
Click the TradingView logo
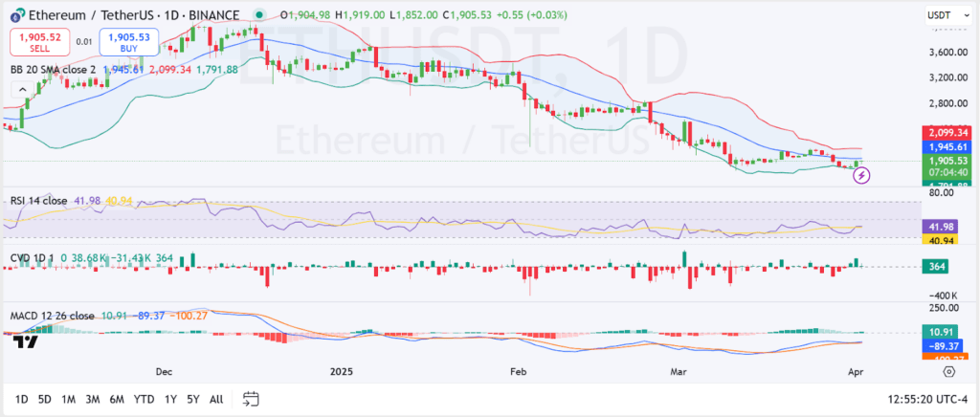pos(26,341)
